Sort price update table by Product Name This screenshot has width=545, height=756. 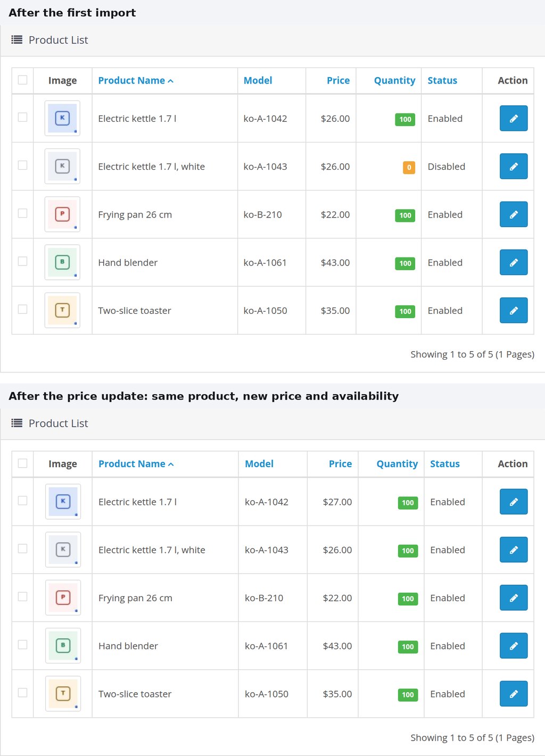(x=136, y=464)
